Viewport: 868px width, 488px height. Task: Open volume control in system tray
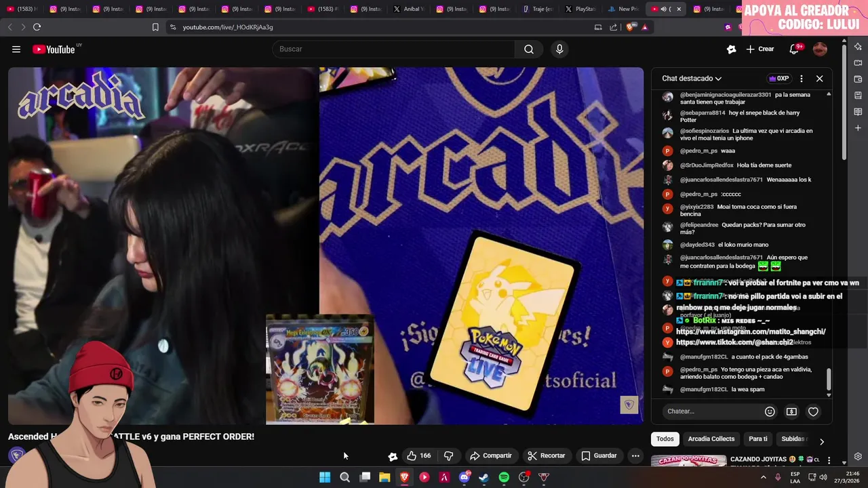point(823,477)
